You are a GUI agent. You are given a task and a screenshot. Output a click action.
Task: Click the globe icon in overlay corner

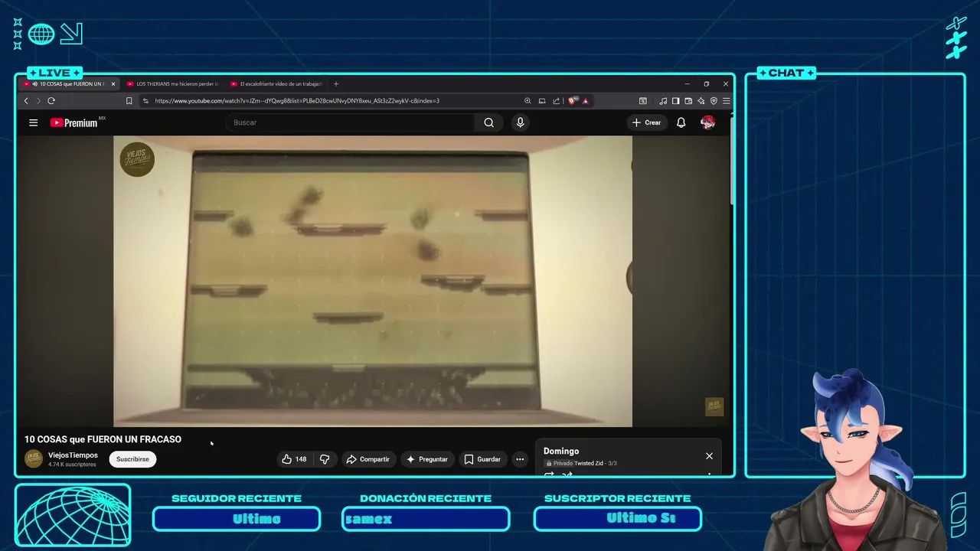click(41, 34)
